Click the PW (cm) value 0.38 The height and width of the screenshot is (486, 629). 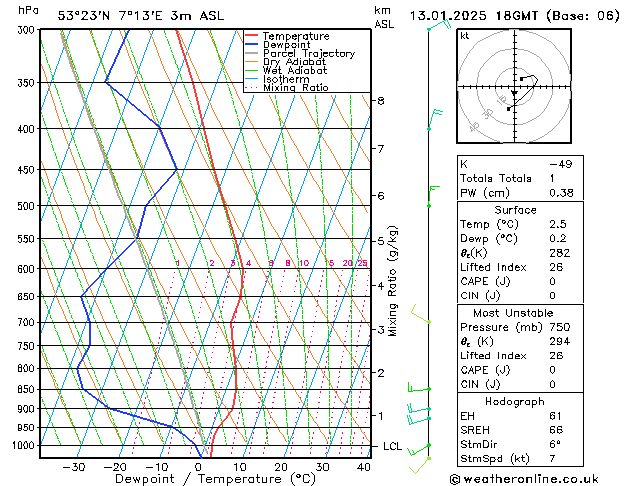(561, 193)
